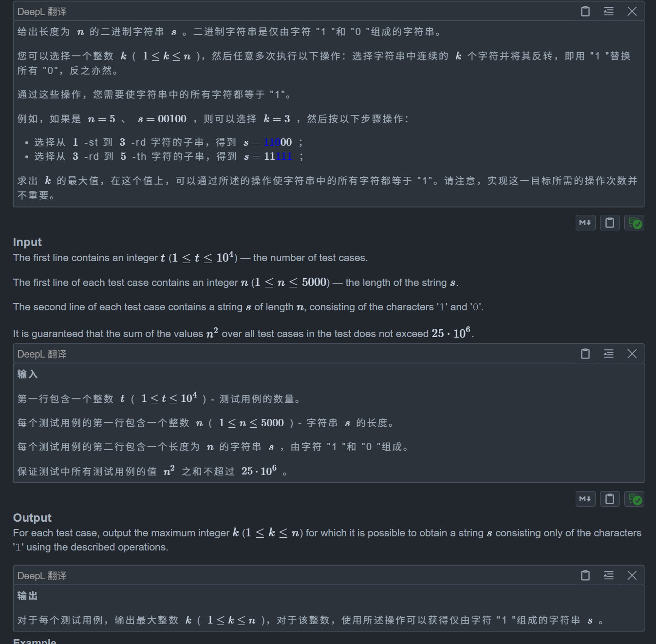This screenshot has width=656, height=644.
Task: Select the blue highlighted 11111 text
Action: [x=283, y=156]
